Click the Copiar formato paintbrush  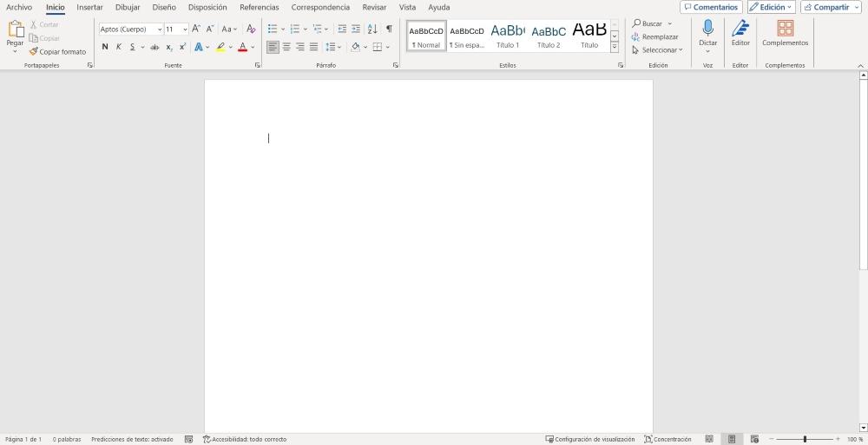pyautogui.click(x=57, y=52)
